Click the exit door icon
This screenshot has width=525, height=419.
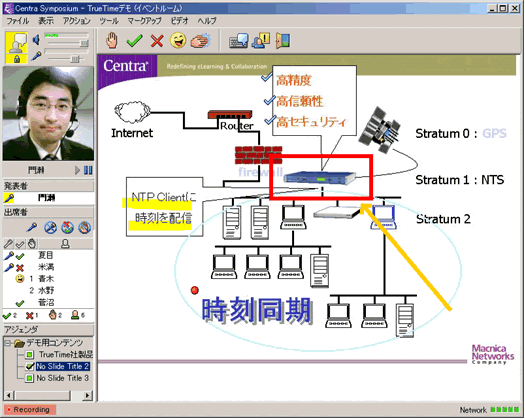click(x=283, y=41)
